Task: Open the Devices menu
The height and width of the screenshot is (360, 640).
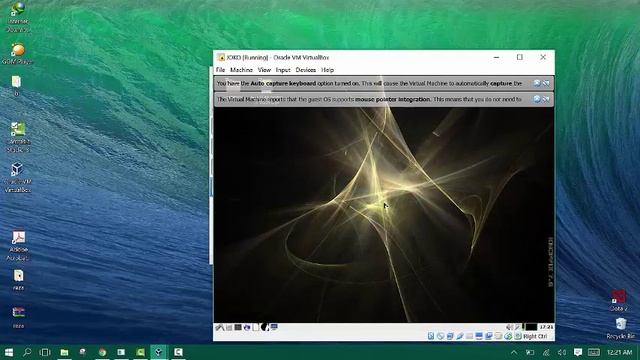Action: pyautogui.click(x=306, y=70)
